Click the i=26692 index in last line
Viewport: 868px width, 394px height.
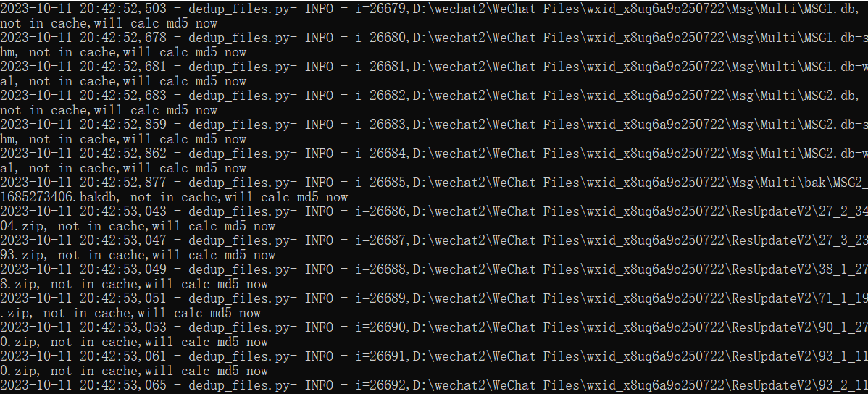coord(381,385)
